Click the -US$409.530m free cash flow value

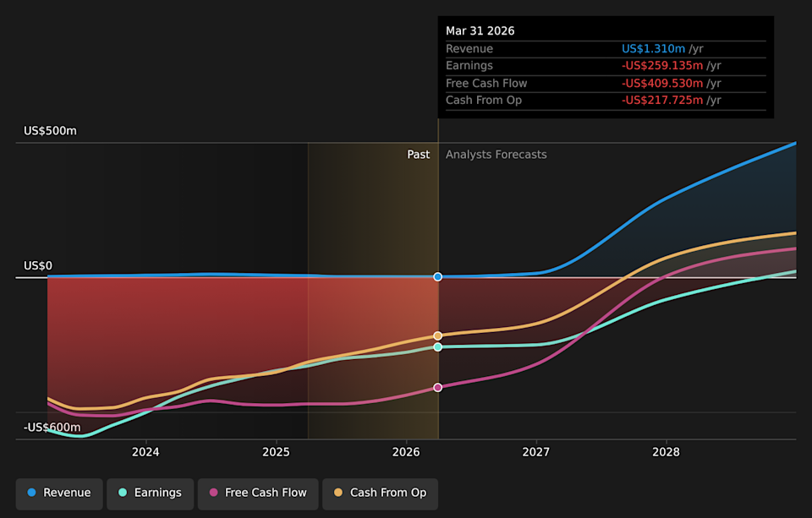pos(661,84)
